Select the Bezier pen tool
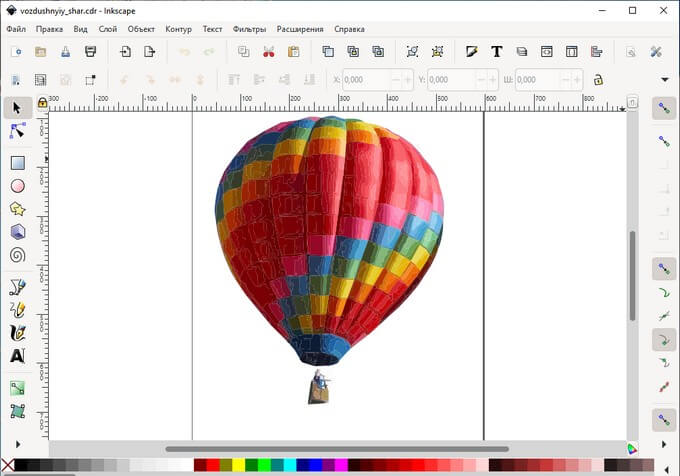 click(17, 287)
